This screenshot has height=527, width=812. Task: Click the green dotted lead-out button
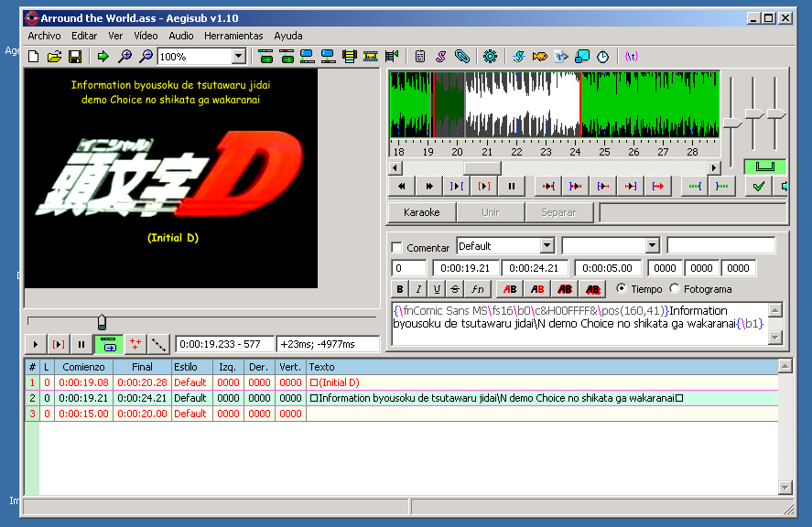(x=722, y=187)
